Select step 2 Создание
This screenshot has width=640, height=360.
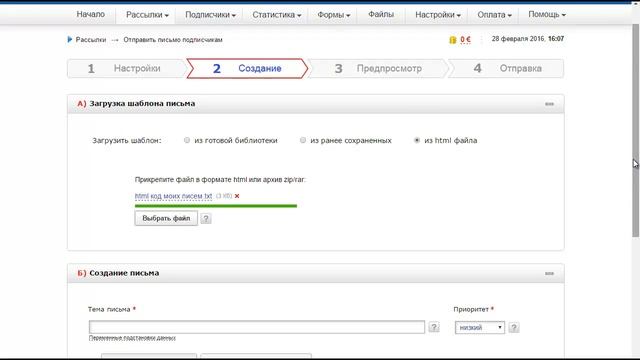pyautogui.click(x=247, y=69)
